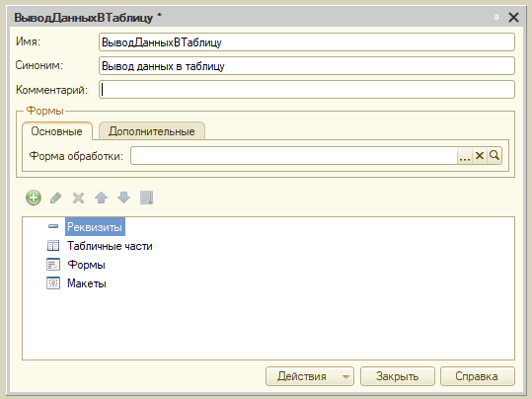Select the Формы tree item
Screen dimensions: 532x399
(x=86, y=265)
